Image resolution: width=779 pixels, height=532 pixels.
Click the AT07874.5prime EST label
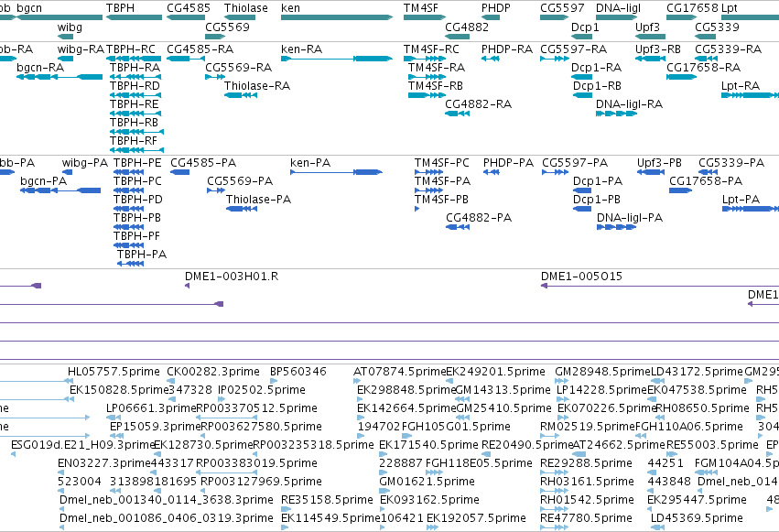400,372
